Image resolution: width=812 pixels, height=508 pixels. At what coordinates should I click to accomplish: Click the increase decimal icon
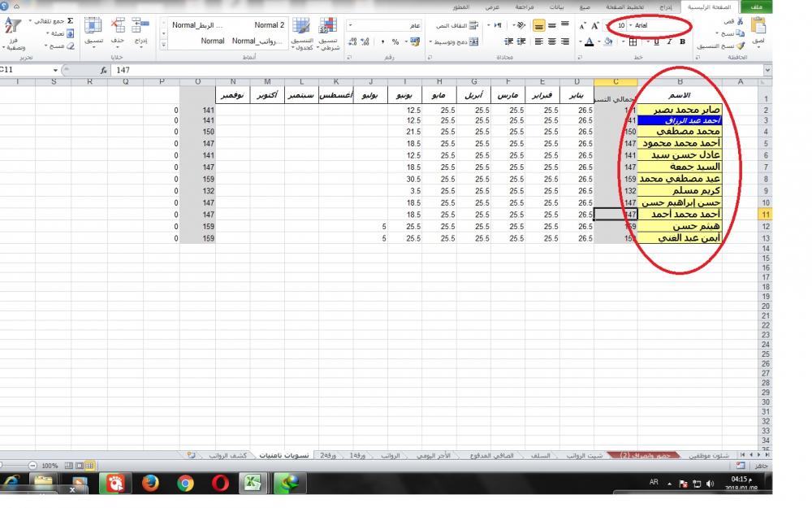click(x=365, y=41)
